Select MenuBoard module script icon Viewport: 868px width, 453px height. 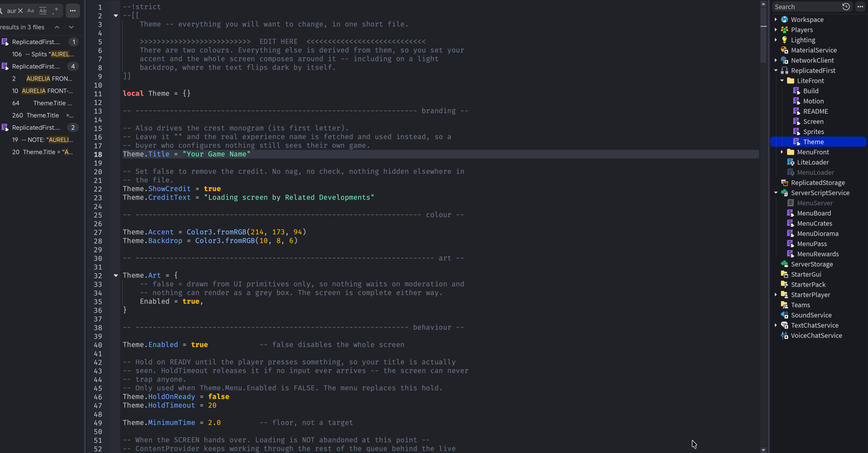pos(790,213)
